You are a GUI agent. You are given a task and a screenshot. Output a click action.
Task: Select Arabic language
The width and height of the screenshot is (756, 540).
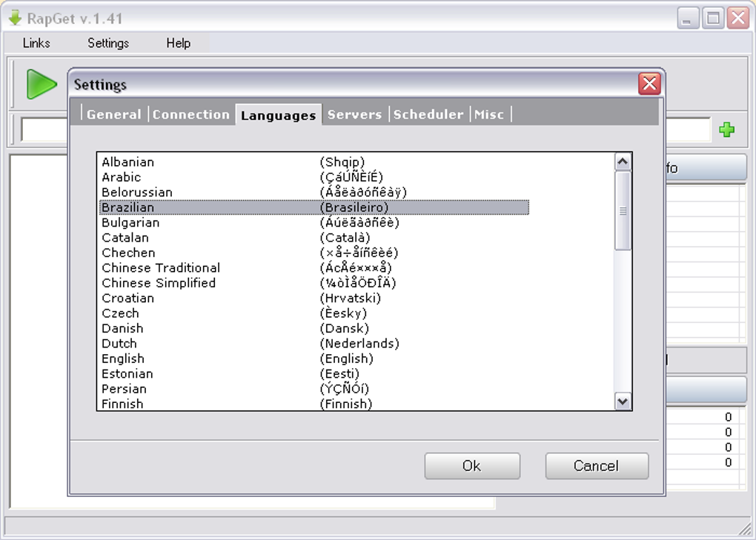pyautogui.click(x=121, y=177)
